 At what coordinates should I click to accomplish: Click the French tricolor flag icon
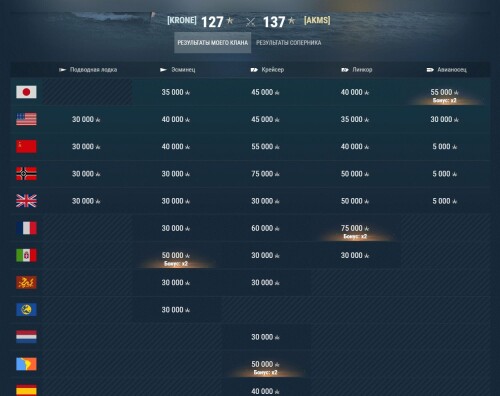26,228
